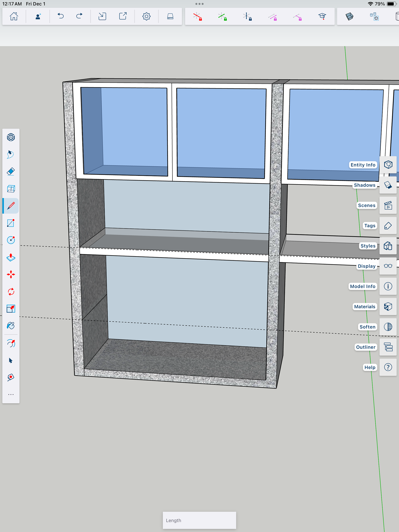Expand more tools via ellipsis
This screenshot has width=399, height=532.
point(11,394)
